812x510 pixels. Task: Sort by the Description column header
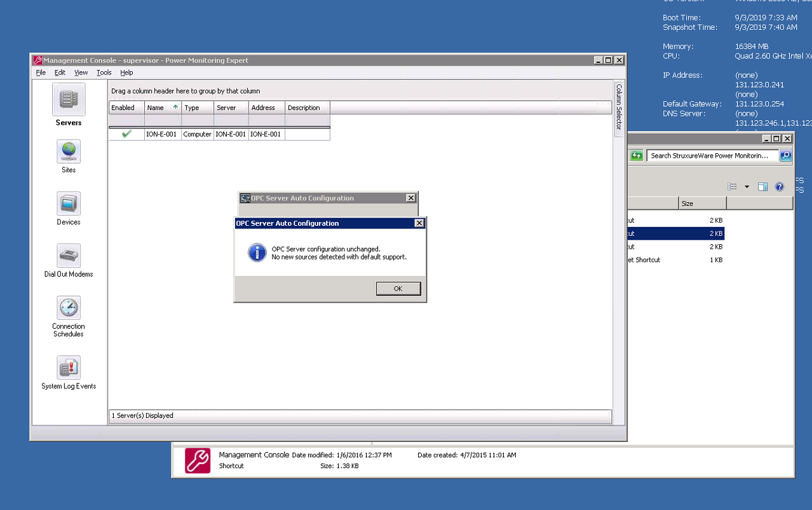click(308, 107)
